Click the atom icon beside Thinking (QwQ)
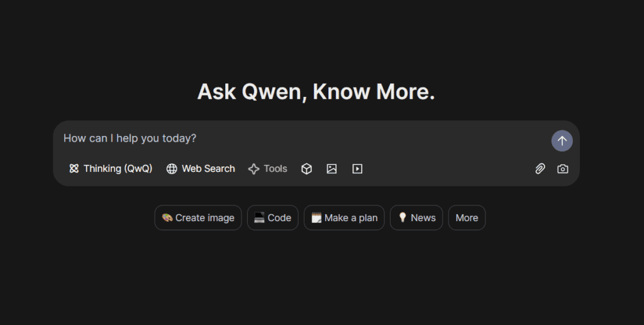This screenshot has width=644, height=325. pyautogui.click(x=74, y=168)
